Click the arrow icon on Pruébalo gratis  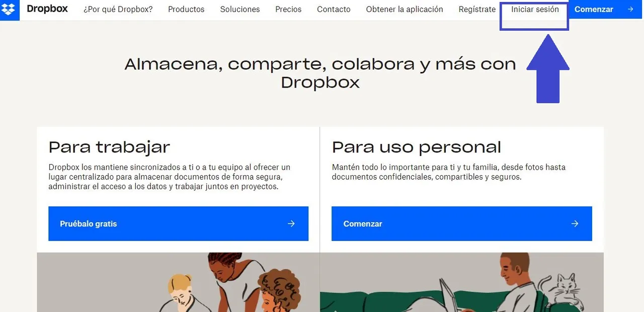point(291,223)
